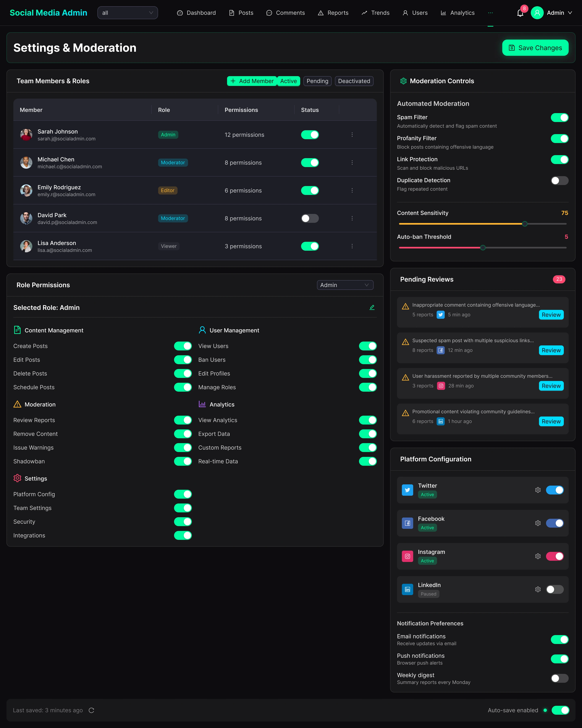Review the suspected spam post report
This screenshot has height=728, width=582.
point(551,350)
